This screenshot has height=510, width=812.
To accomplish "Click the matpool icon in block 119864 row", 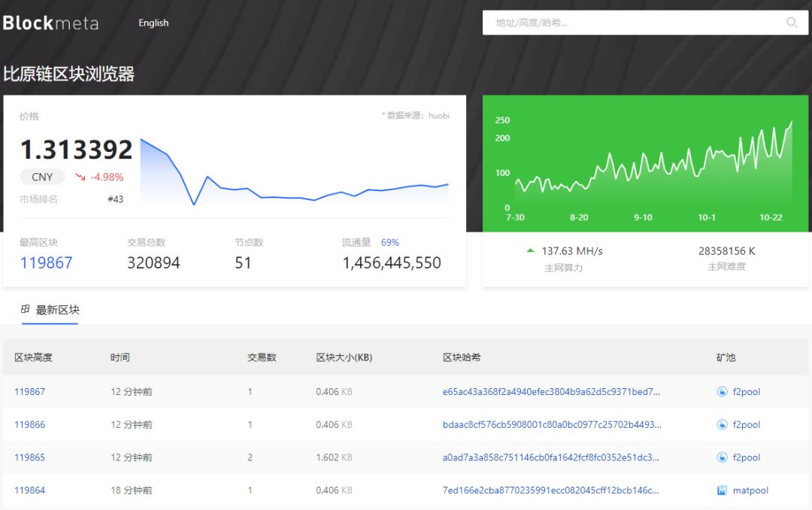I will [x=722, y=490].
